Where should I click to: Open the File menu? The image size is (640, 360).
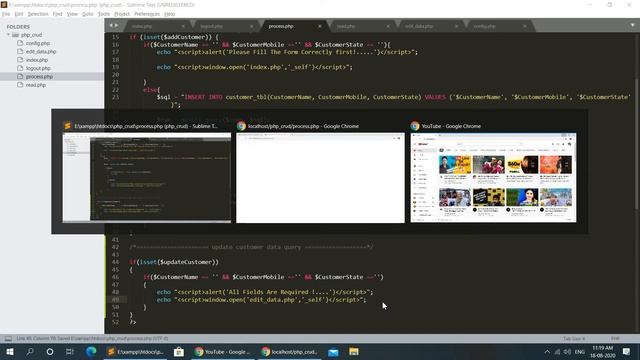click(6, 14)
